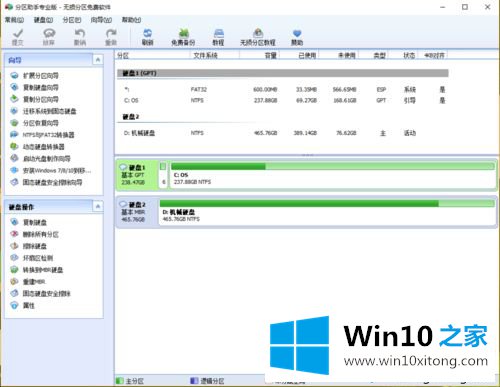Open the 教程 tutorial toolbar icon
500x387 pixels.
(218, 37)
